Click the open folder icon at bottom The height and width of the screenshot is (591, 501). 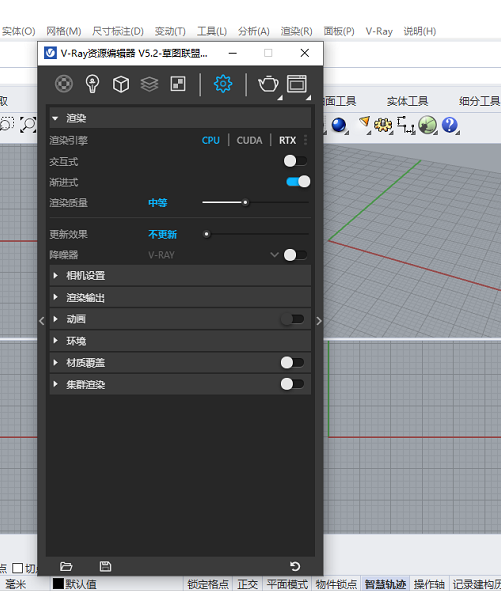click(66, 566)
